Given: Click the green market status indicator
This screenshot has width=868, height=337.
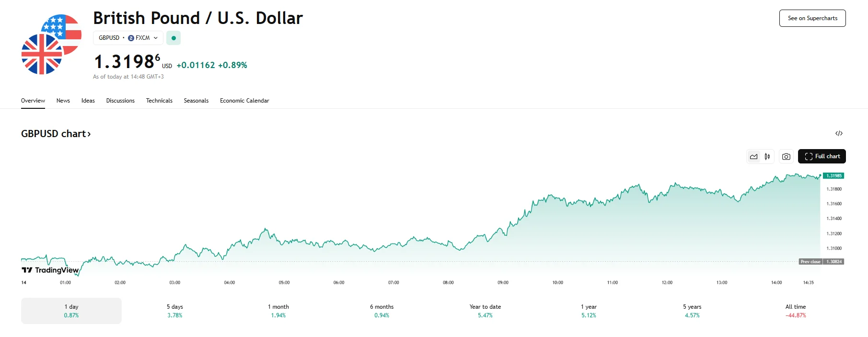Looking at the screenshot, I should coord(174,38).
